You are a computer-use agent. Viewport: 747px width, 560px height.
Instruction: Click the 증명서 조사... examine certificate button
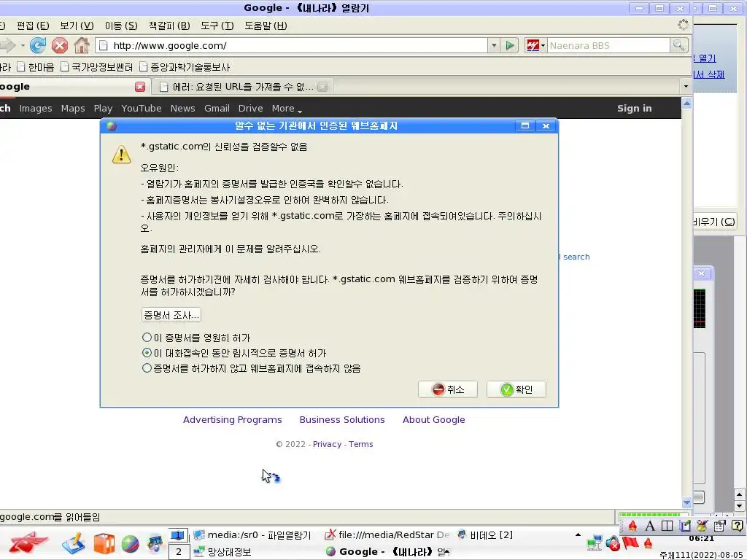[x=171, y=315]
